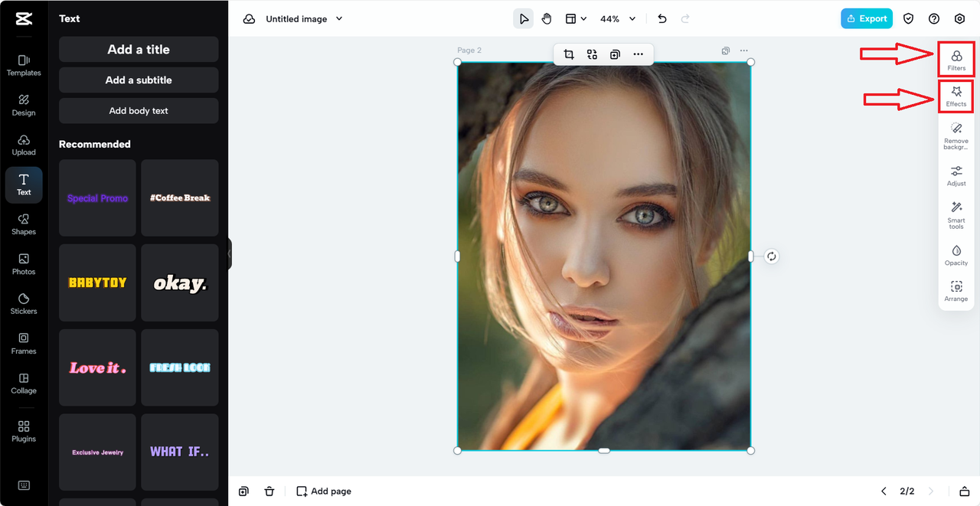Choose the okay. text style
Screen dimensions: 980x506
pos(180,282)
